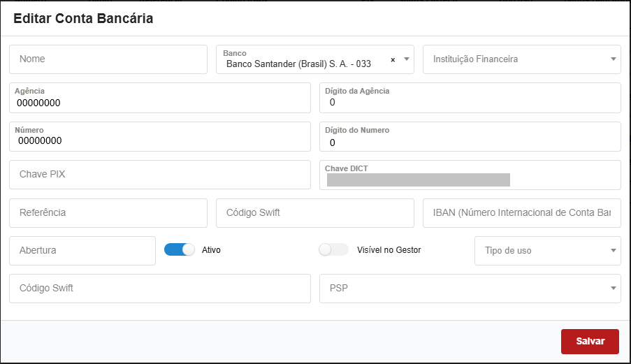Enable the Visível no Gestor toggle
Viewport: 631px width, 364px height.
click(x=333, y=249)
